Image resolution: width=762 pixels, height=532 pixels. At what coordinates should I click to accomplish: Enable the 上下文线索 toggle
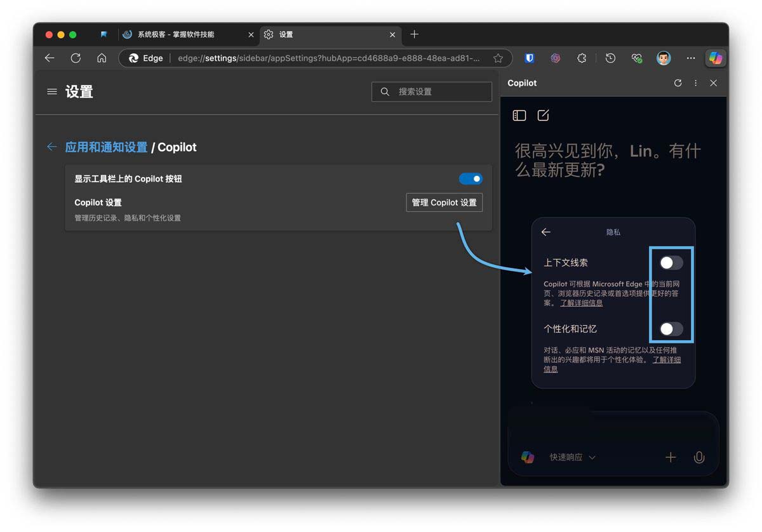[671, 262]
